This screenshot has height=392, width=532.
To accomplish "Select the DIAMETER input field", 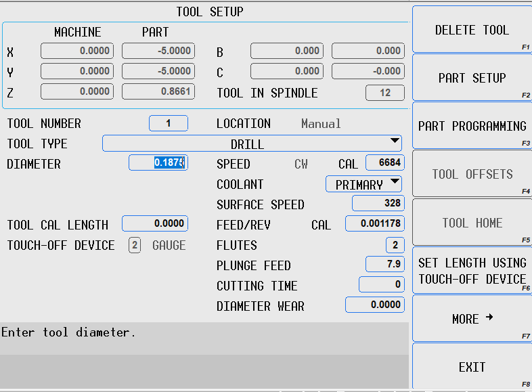I will point(158,163).
